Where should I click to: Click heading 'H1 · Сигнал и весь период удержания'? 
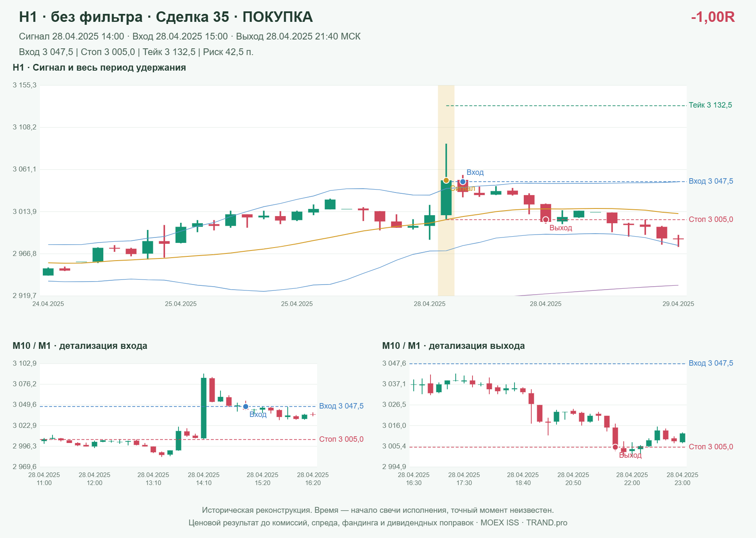click(99, 68)
